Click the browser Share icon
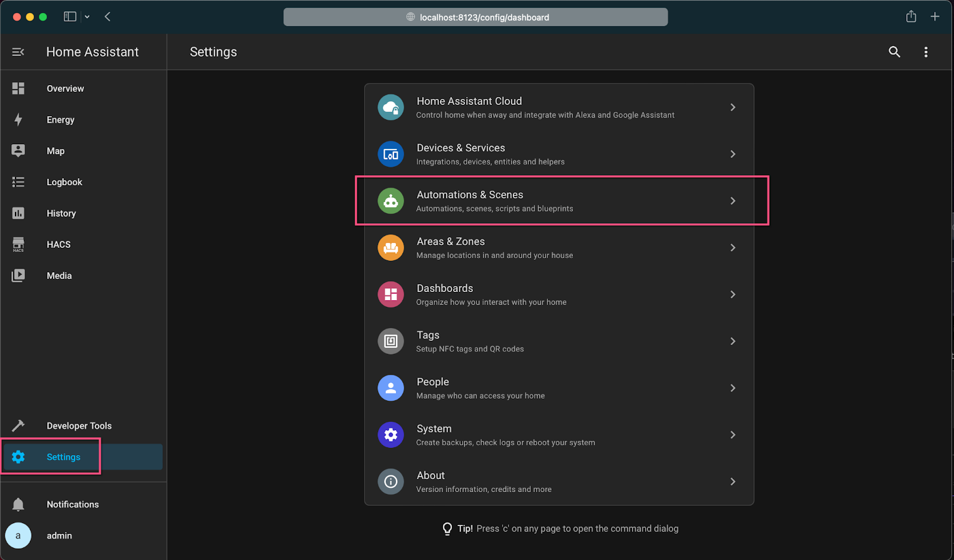This screenshot has height=560, width=954. point(911,16)
